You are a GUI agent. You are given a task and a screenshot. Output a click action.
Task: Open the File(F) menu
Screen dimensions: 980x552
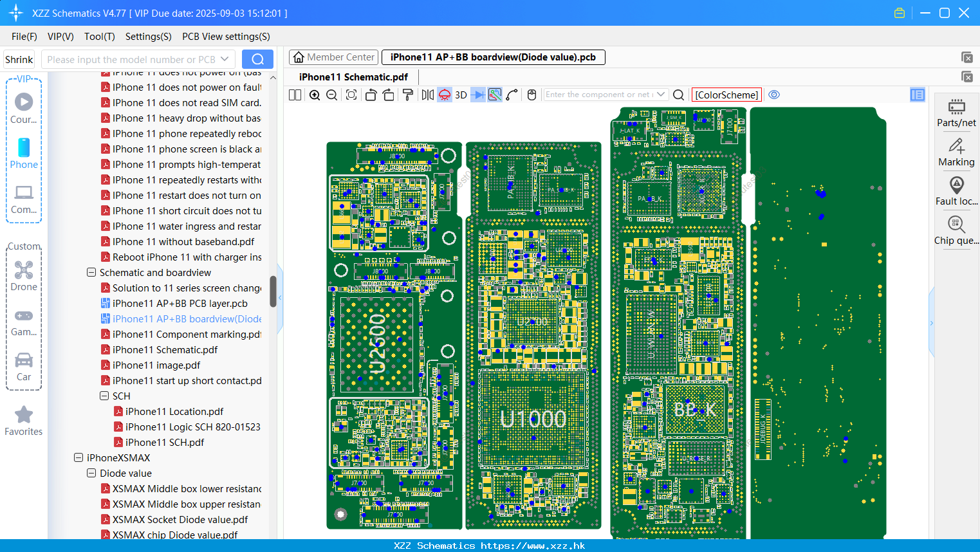coord(24,37)
